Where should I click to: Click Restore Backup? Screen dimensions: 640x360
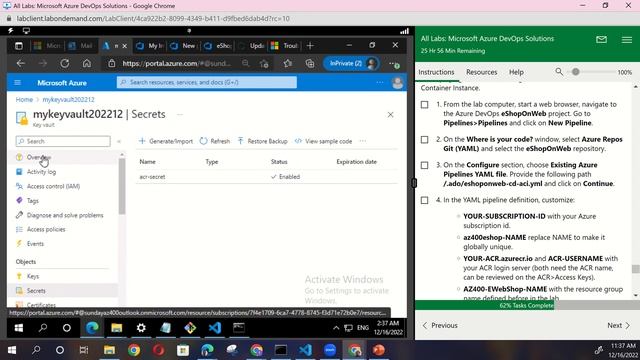(x=262, y=141)
